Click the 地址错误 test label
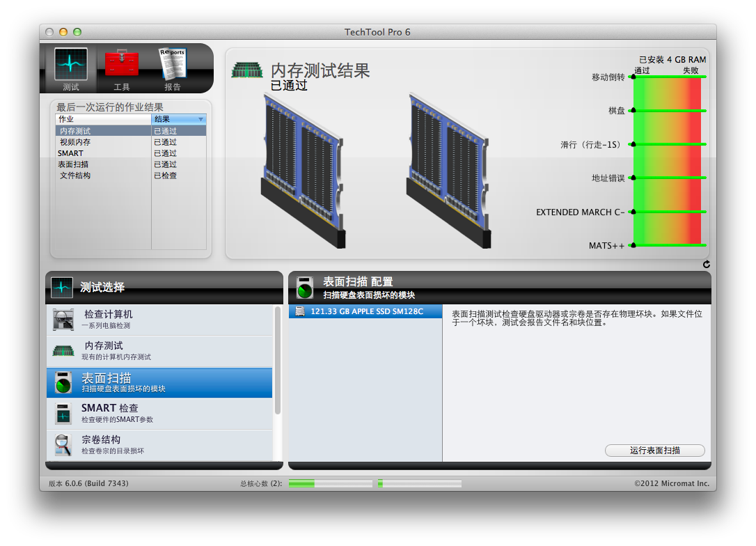 608,178
